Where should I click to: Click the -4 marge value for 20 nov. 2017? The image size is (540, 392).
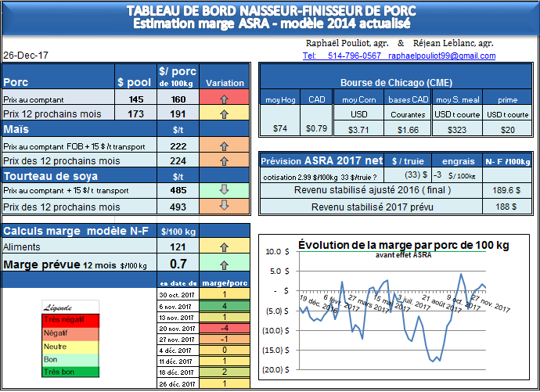click(x=224, y=327)
